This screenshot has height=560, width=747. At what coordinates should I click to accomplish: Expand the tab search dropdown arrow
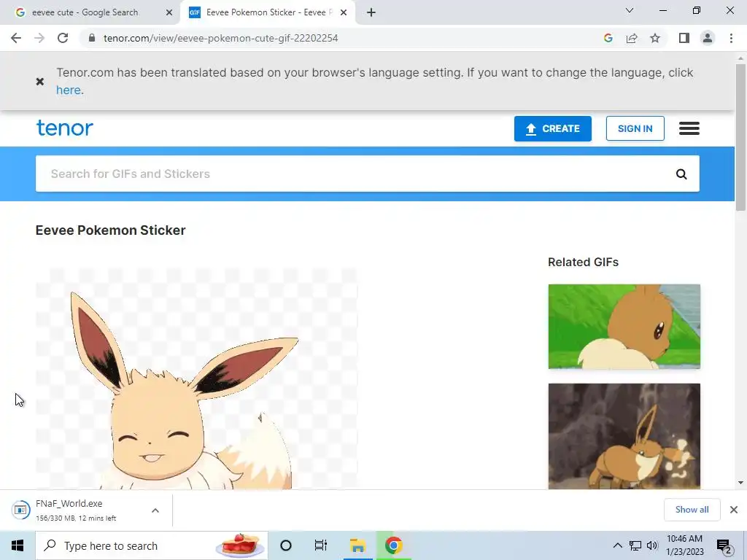pyautogui.click(x=630, y=10)
